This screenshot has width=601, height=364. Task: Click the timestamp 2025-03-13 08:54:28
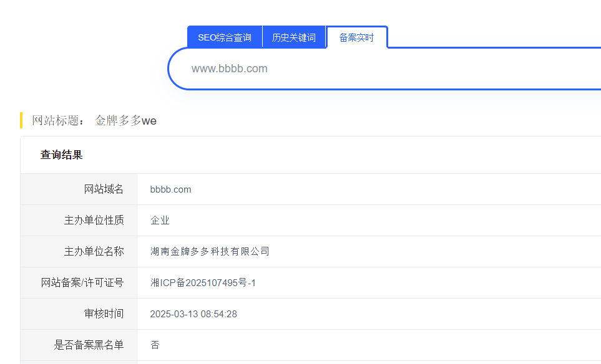click(x=193, y=314)
